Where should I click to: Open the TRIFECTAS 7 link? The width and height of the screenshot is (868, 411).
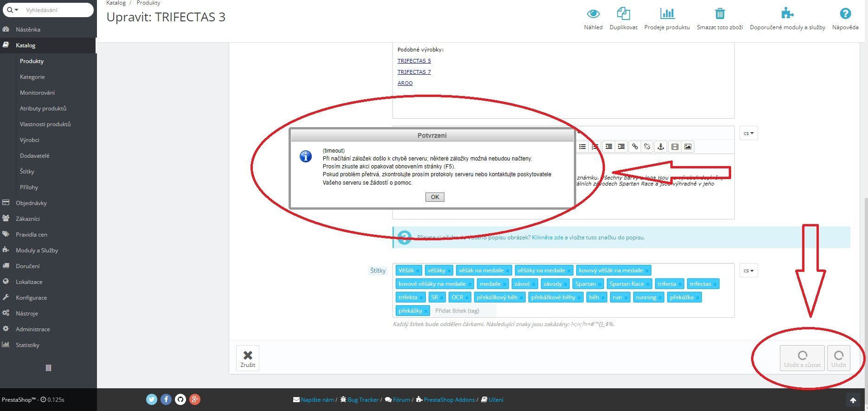point(414,72)
